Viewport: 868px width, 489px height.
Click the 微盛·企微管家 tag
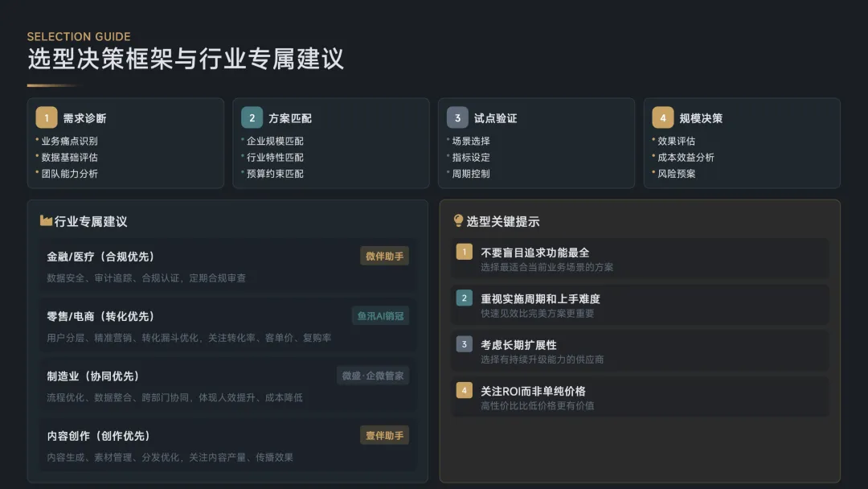(x=373, y=376)
